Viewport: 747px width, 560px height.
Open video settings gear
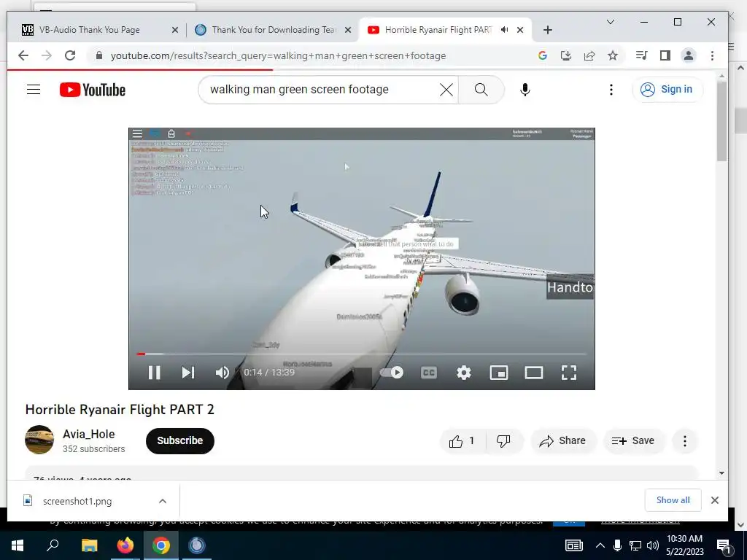[463, 373]
